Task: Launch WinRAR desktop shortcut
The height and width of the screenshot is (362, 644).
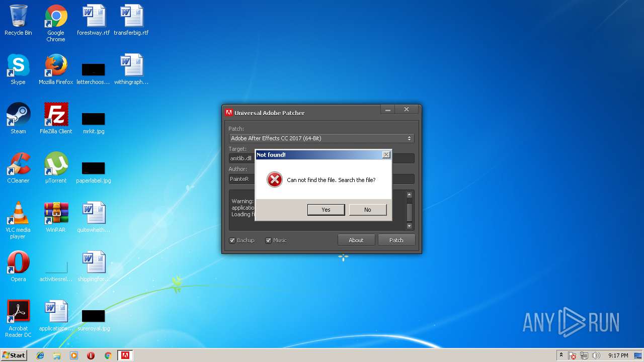Action: tap(56, 217)
